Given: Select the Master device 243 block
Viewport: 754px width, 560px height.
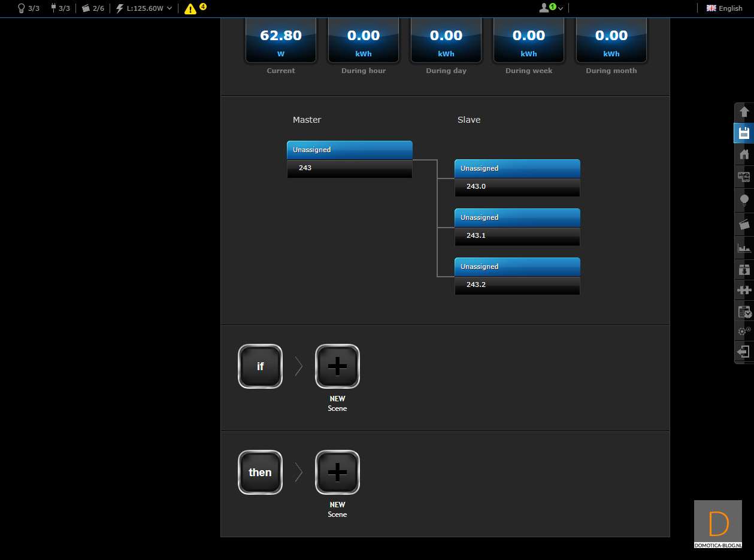Looking at the screenshot, I should coord(349,159).
